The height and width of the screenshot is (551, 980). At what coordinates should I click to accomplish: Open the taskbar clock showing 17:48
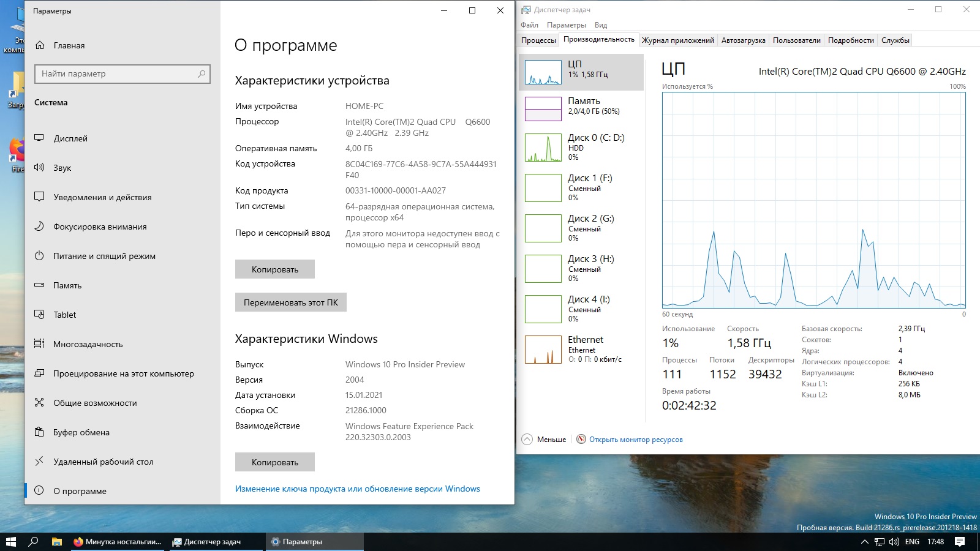coord(935,542)
